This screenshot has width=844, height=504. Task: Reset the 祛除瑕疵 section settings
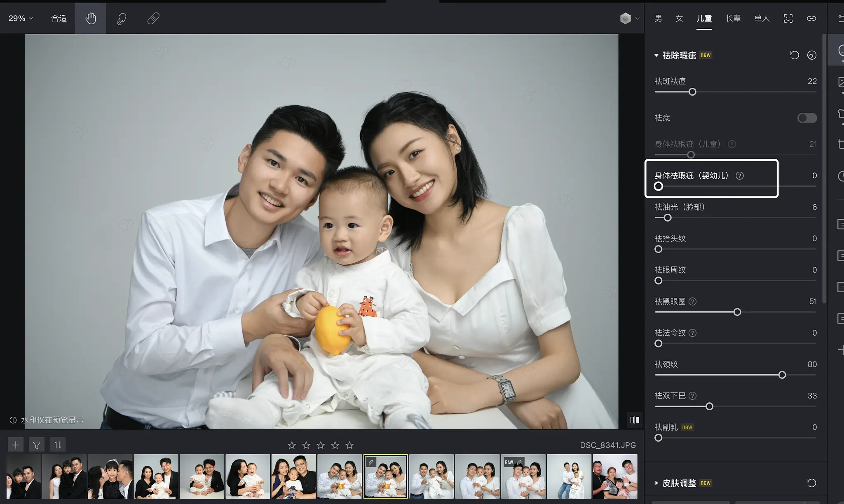tap(794, 55)
